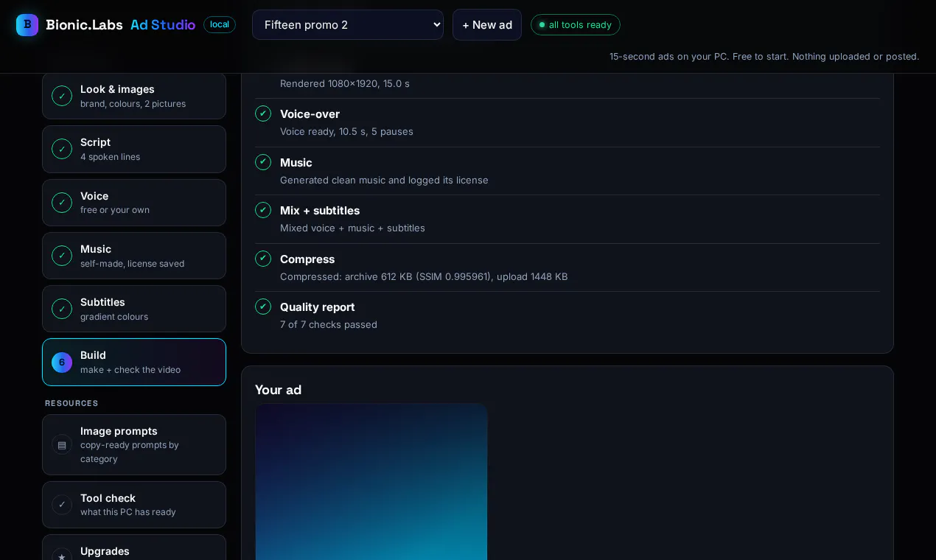Click the RESOURCES section label

[x=71, y=403]
